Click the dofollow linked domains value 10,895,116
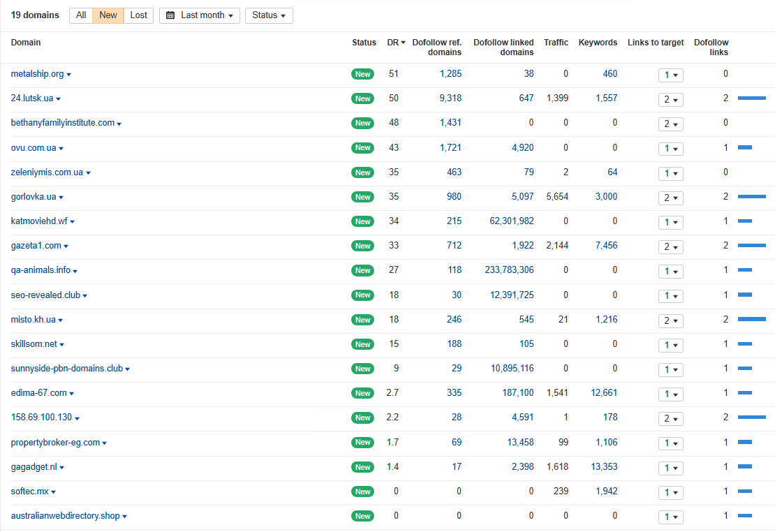Image resolution: width=775 pixels, height=532 pixels. pos(512,369)
